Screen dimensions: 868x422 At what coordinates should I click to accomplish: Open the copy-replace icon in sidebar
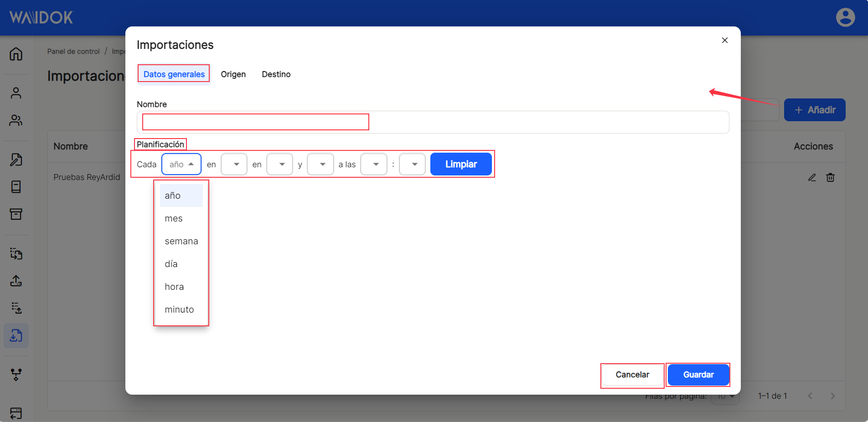click(16, 253)
